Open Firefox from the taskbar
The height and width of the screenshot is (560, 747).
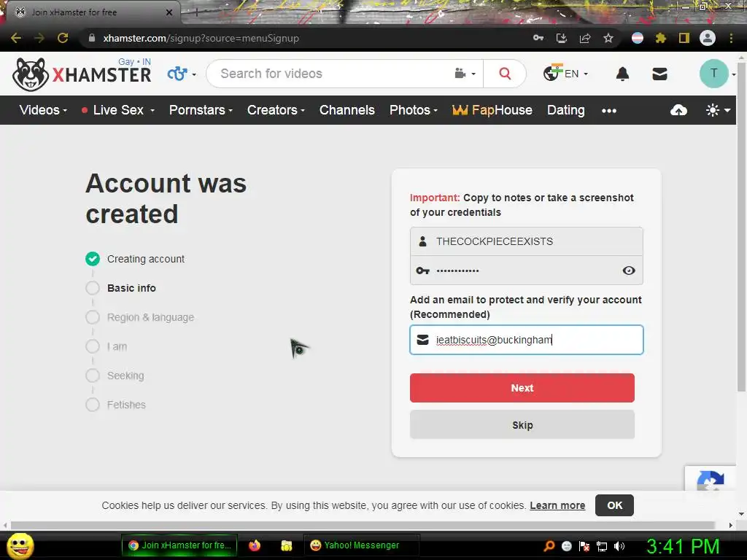point(255,545)
